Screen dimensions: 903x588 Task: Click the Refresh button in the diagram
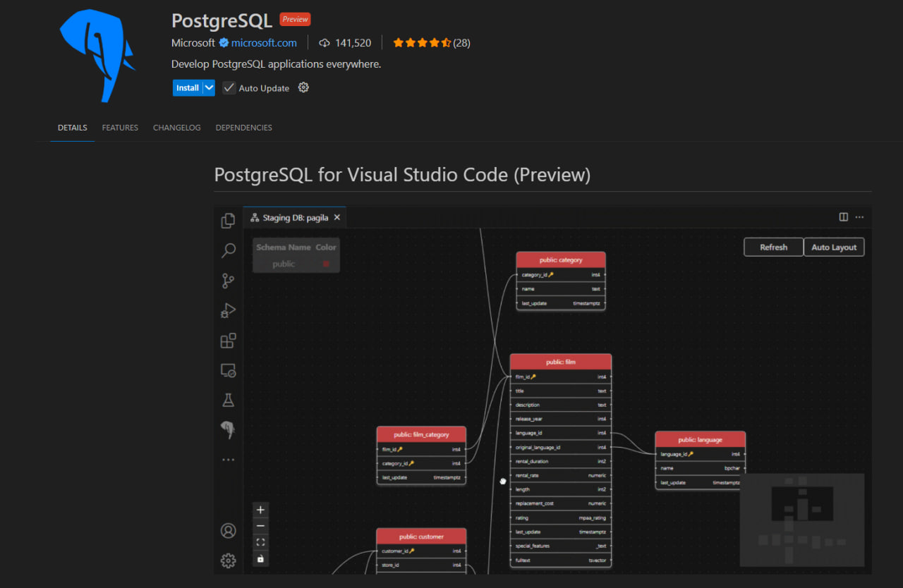774,247
